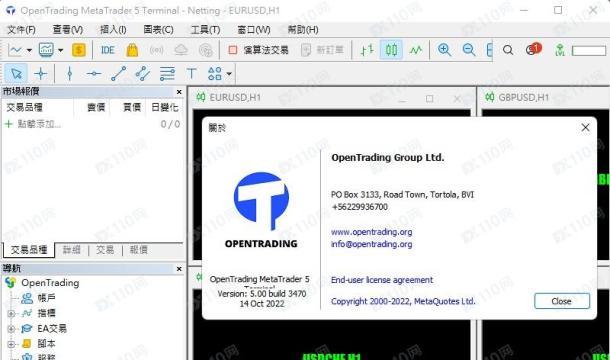Close the Market Watch (市場報價) panel

pos(179,92)
